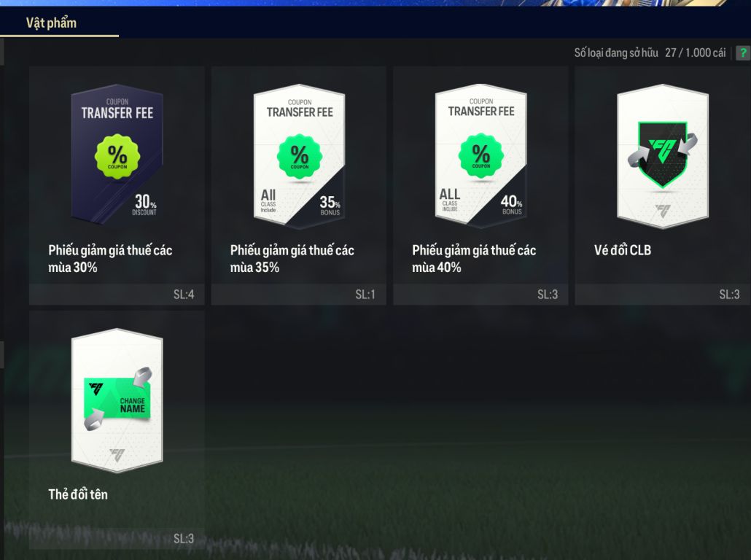Click the SL:4 quantity bar of 30% coupon
This screenshot has width=751, height=560.
coord(117,294)
